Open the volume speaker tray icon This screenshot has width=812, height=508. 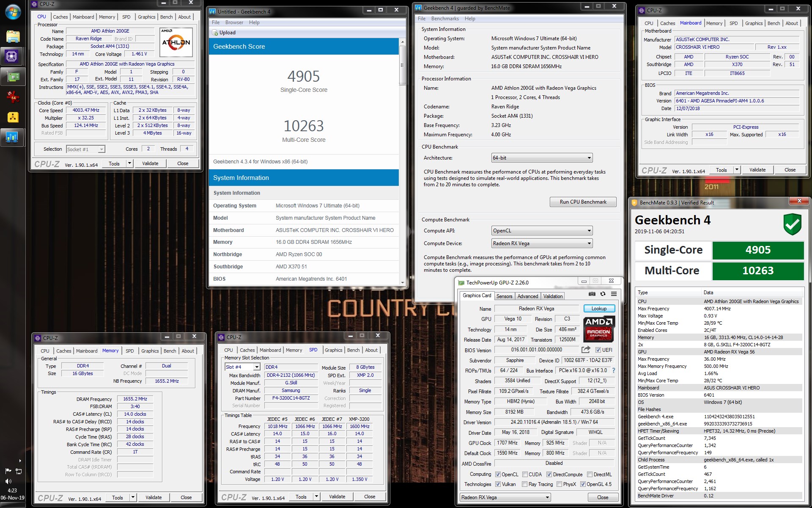pos(8,481)
